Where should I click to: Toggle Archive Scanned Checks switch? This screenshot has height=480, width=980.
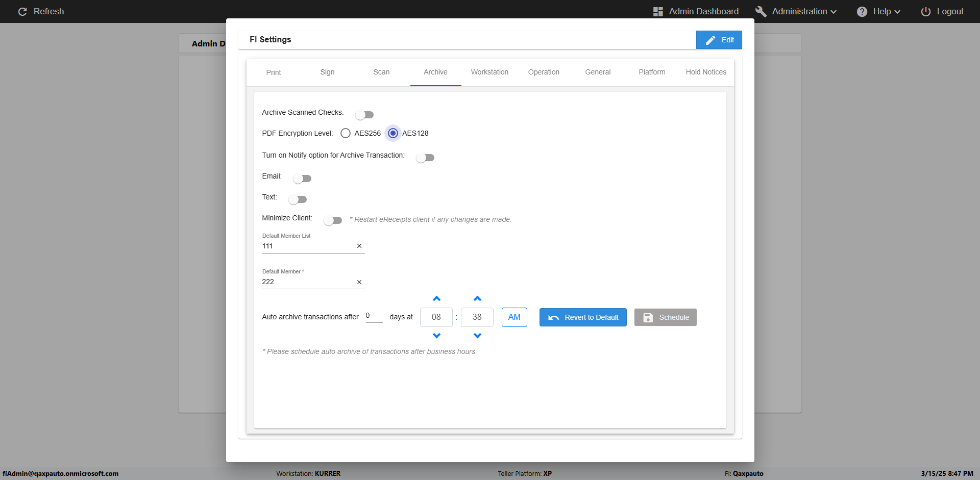coord(364,115)
